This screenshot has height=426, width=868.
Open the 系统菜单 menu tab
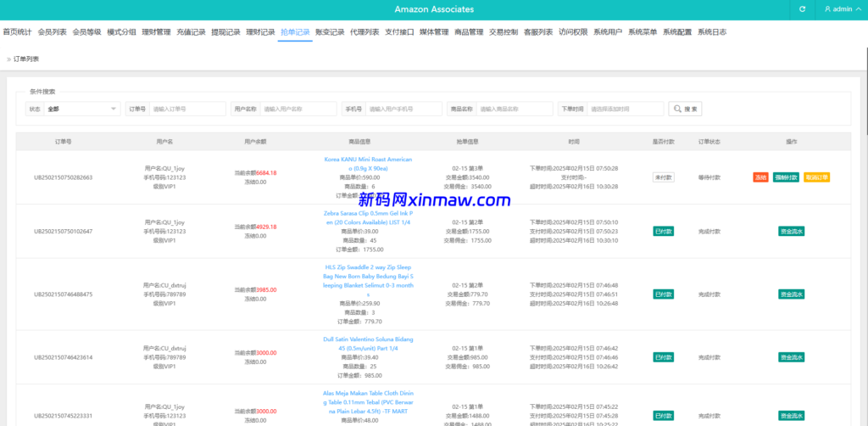(643, 32)
